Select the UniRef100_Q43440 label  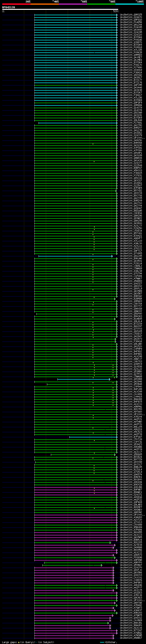point(131,30)
